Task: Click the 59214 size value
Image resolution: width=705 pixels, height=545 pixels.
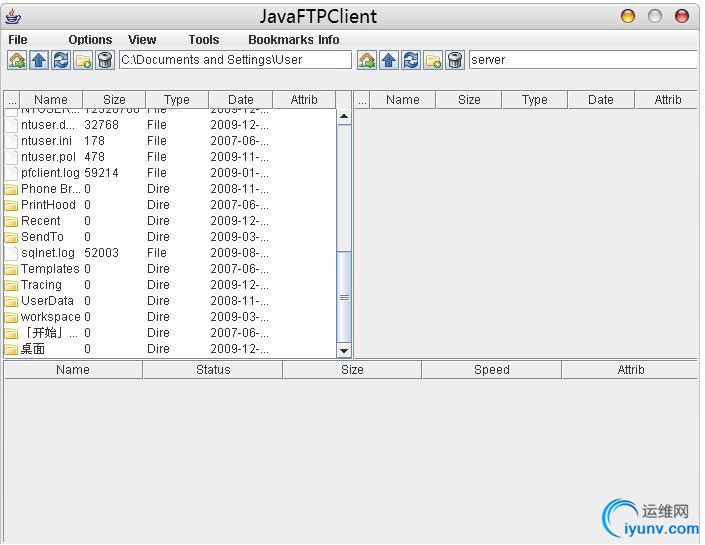Action: tap(102, 173)
